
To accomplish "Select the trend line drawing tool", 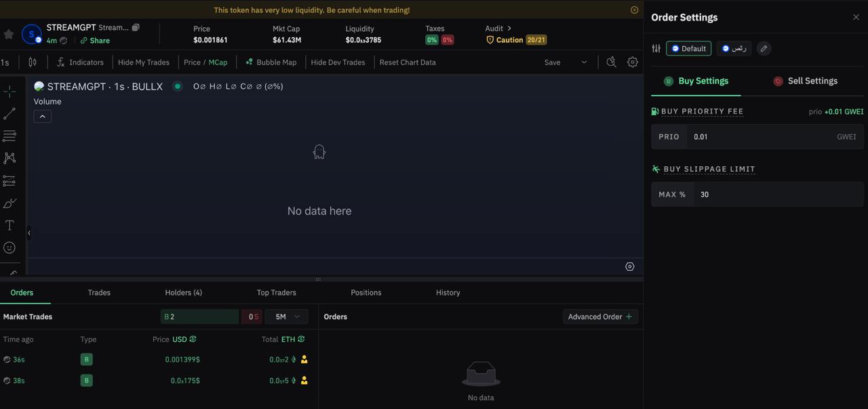I will pos(9,114).
